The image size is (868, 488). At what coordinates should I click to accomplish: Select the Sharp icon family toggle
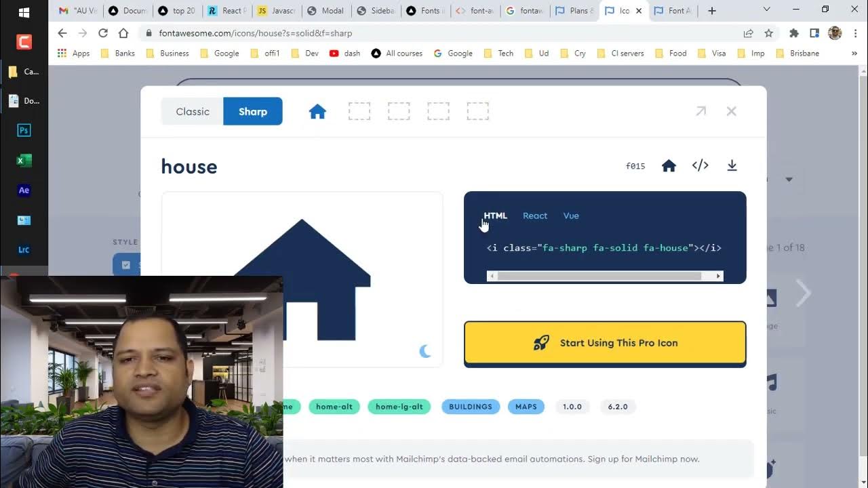click(253, 112)
